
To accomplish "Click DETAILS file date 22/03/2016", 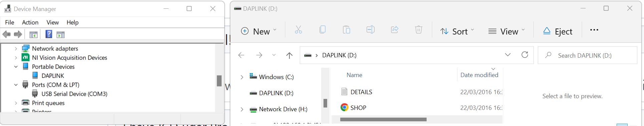I will [481, 92].
